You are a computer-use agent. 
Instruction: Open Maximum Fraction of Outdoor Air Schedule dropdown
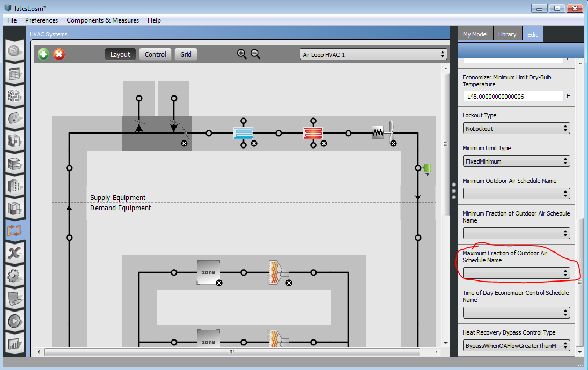516,273
